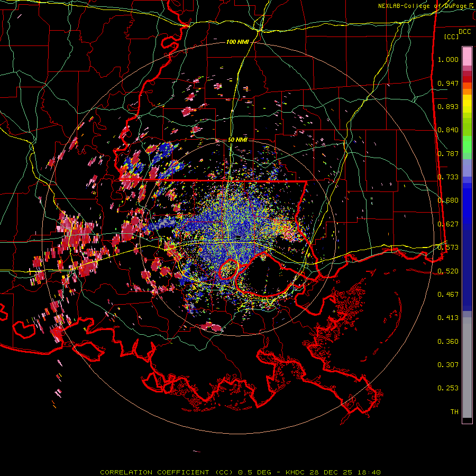The width and height of the screenshot is (476, 476).
Task: Click the 0.573 color scale label
Action: point(448,248)
